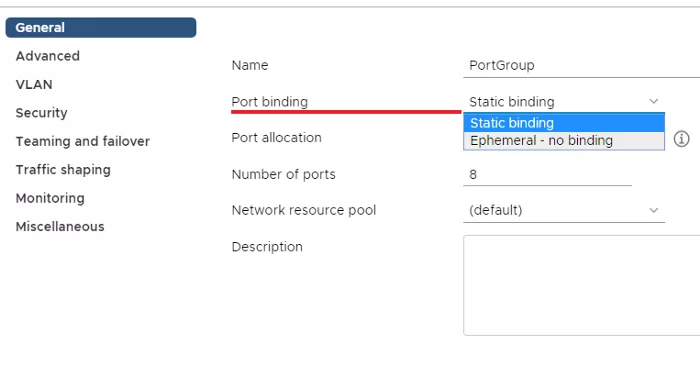This screenshot has width=700, height=376.
Task: Choose Static binding from the list
Action: pyautogui.click(x=564, y=123)
